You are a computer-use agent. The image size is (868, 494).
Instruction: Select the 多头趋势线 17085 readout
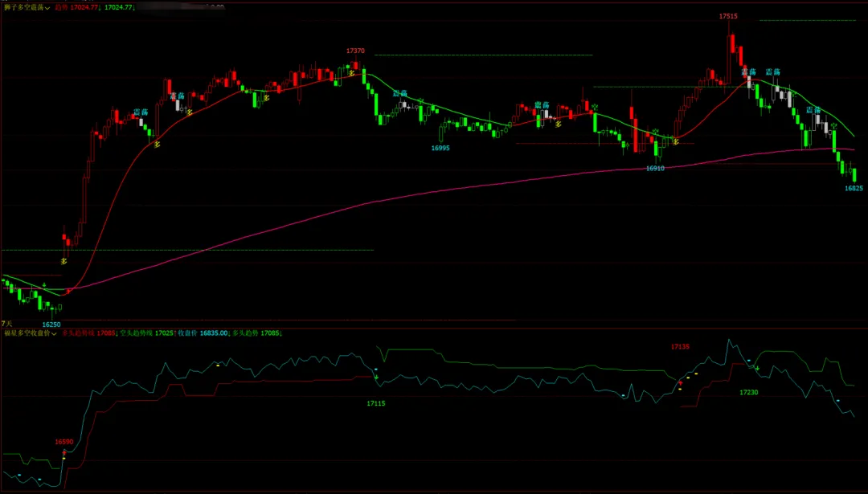coord(88,333)
